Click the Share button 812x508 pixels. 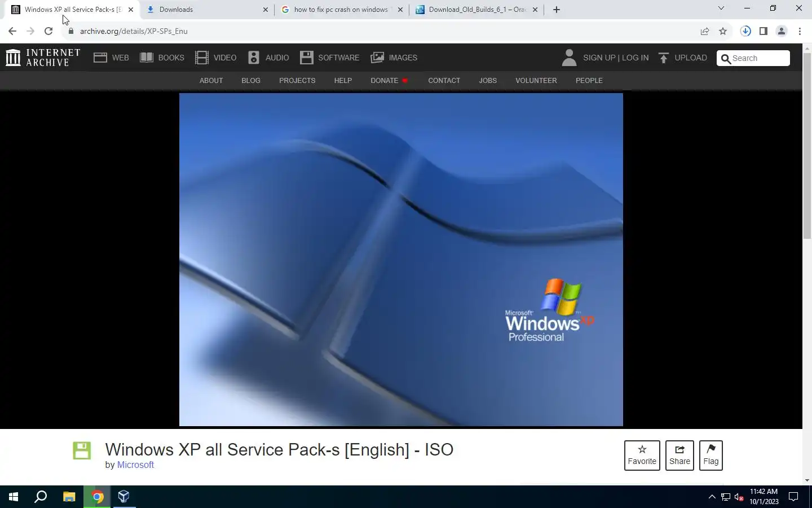679,455
